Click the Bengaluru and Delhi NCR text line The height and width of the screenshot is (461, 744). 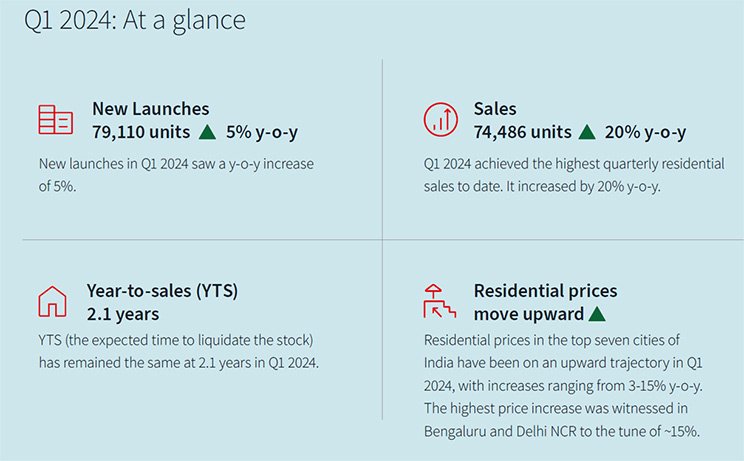(562, 431)
